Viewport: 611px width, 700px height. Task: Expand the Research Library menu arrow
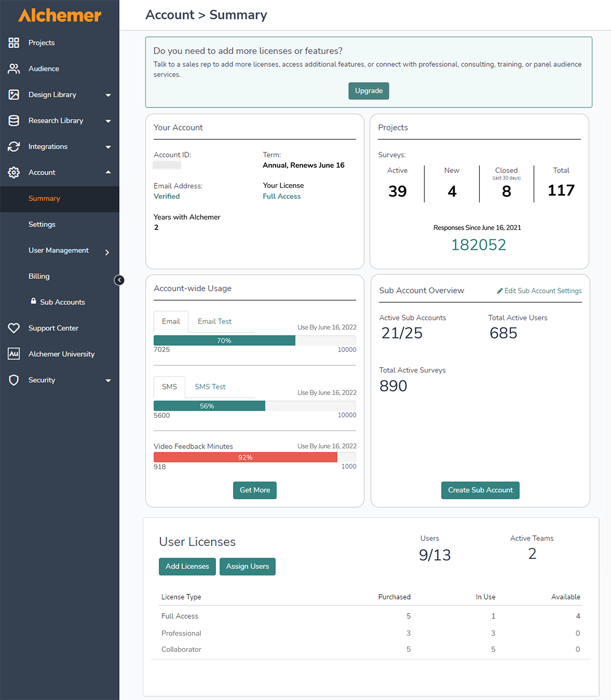[x=108, y=121]
